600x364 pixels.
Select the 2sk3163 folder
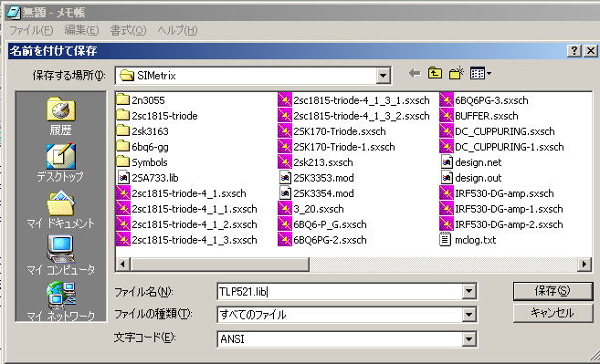[142, 131]
